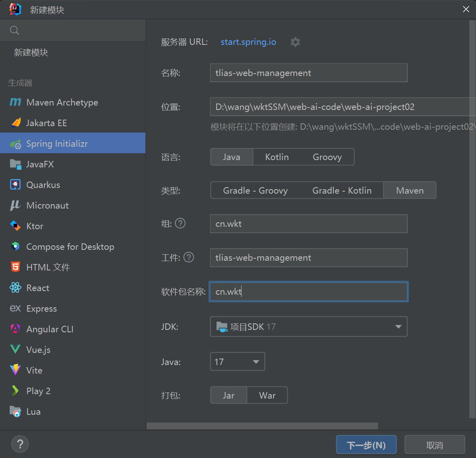Click the help icon next to 工件

[x=189, y=257]
